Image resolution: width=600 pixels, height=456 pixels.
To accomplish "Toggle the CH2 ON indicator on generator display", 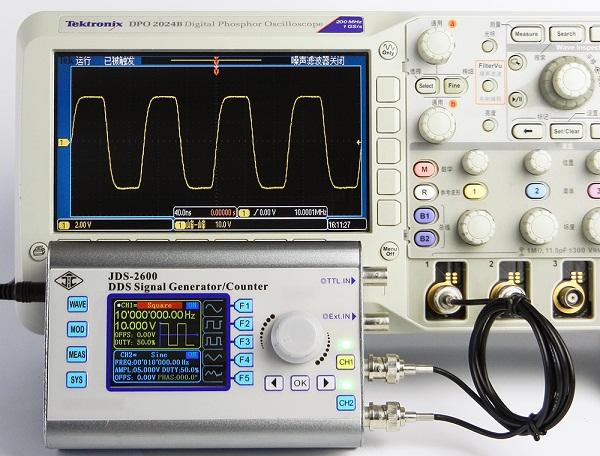I will pos(192,355).
